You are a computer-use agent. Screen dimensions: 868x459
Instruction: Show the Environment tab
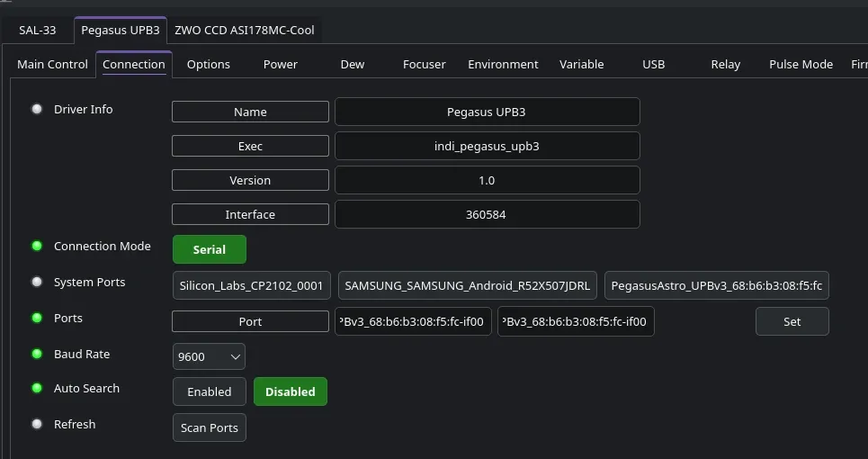[x=503, y=64]
